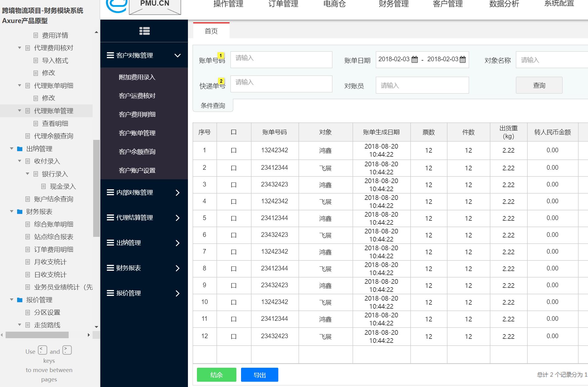Expand sidebar 报价管理 with its chevron
This screenshot has width=588, height=387.
pyautogui.click(x=177, y=293)
